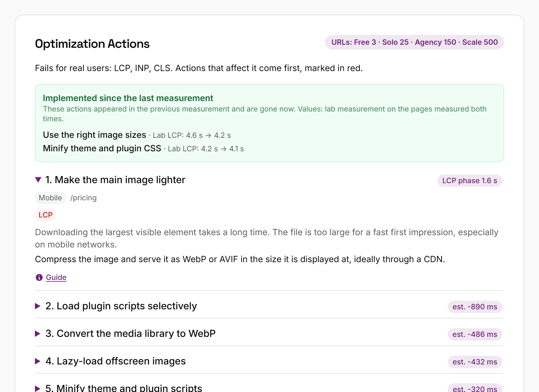This screenshot has width=539, height=392.
Task: Click the 'Compress the image and serve it' advice
Action: pos(240,259)
